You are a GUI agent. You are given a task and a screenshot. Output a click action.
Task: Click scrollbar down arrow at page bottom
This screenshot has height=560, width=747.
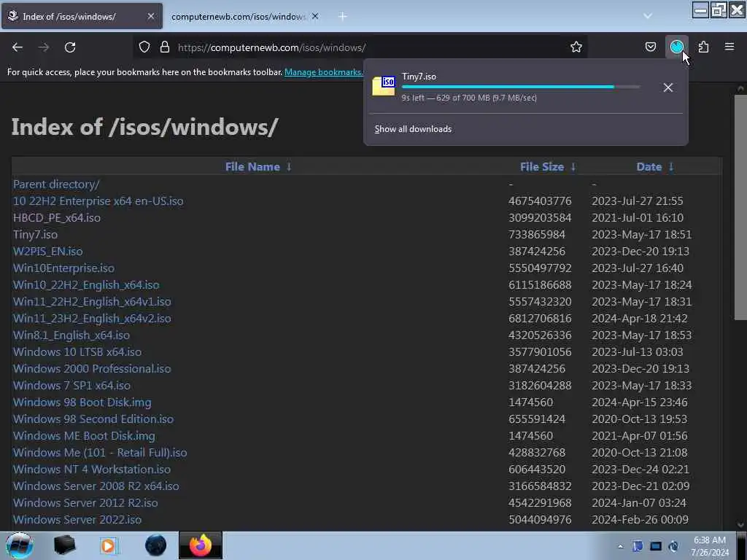coord(740,525)
